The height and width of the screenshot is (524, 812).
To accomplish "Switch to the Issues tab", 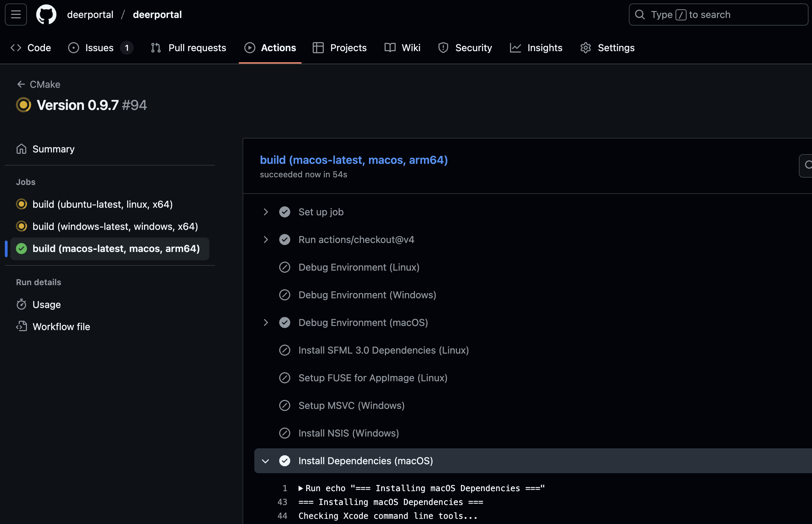I will click(101, 48).
